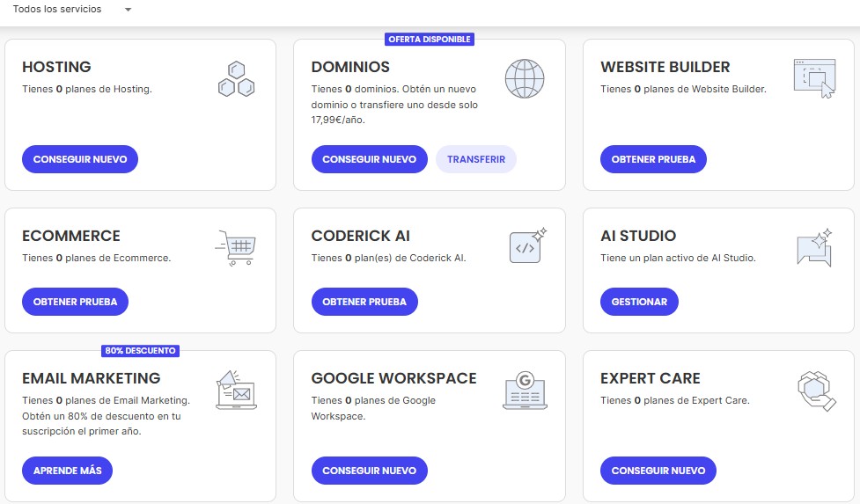Click the Email Marketing megaphone icon
Viewport: 860px width, 504px height.
237,390
